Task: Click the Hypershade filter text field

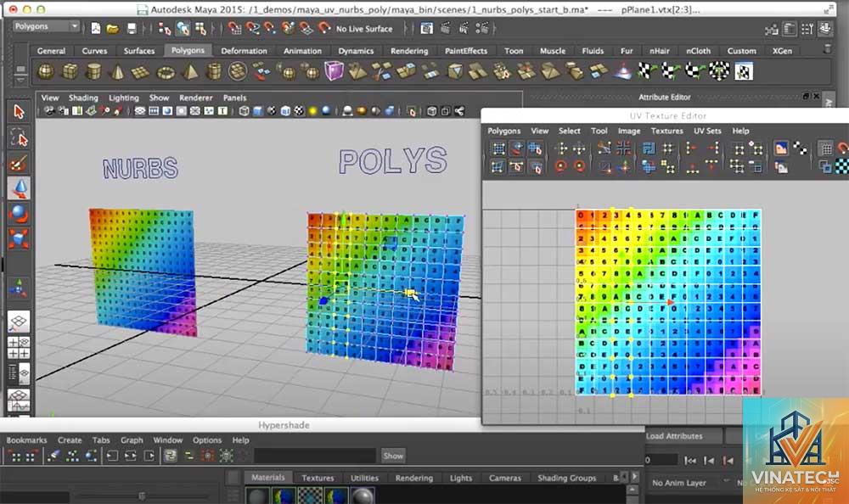Action: click(x=315, y=456)
